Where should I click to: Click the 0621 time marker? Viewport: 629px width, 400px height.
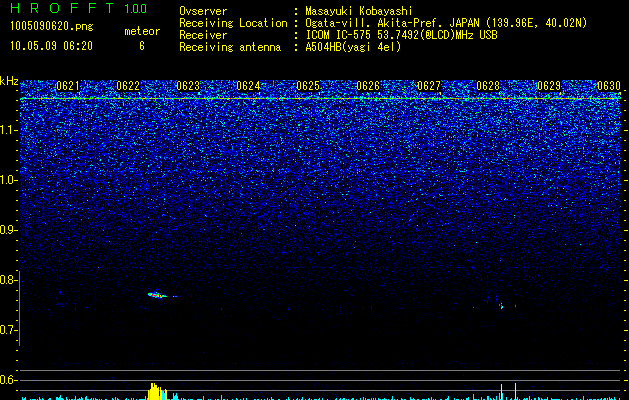[68, 86]
